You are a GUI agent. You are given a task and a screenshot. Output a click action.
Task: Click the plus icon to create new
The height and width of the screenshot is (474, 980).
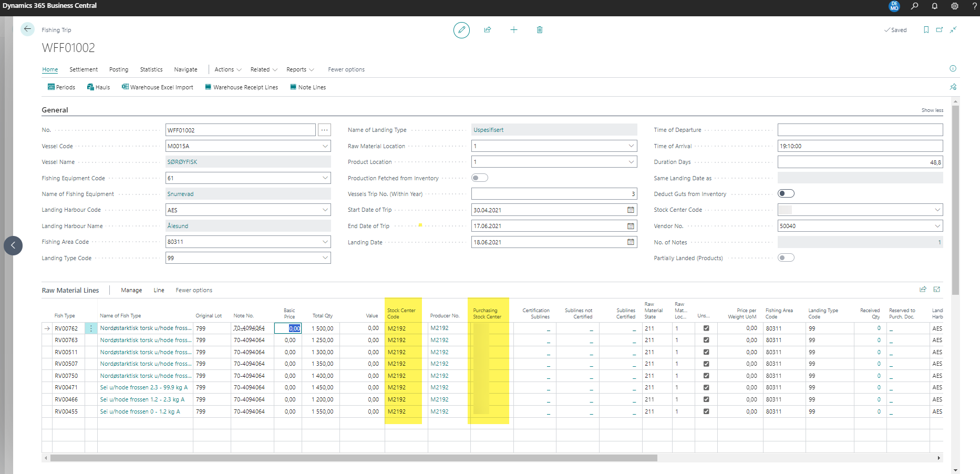514,30
